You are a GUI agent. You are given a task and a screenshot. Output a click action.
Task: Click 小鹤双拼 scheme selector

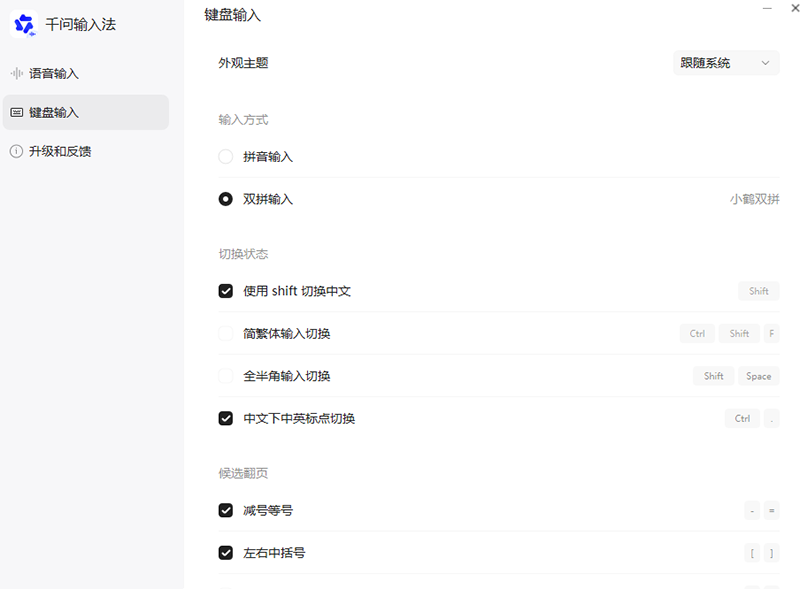[755, 199]
